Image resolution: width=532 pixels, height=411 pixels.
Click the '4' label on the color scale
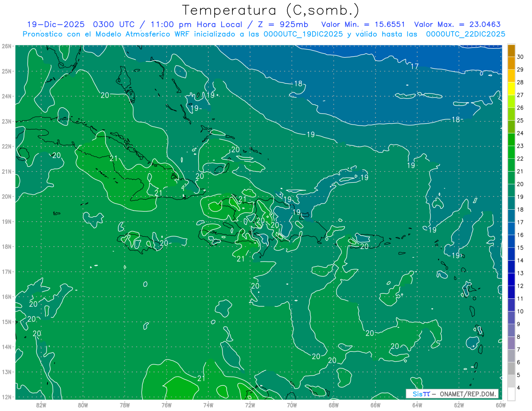point(519,388)
